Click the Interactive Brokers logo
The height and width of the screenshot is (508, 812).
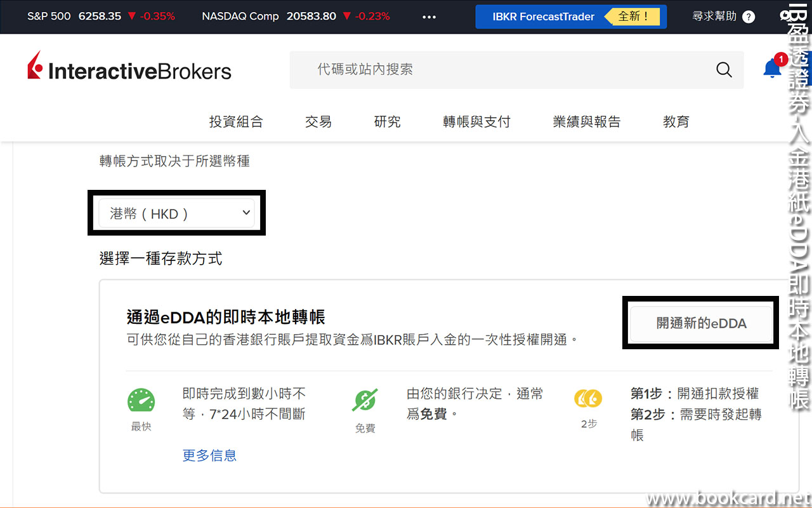[129, 69]
